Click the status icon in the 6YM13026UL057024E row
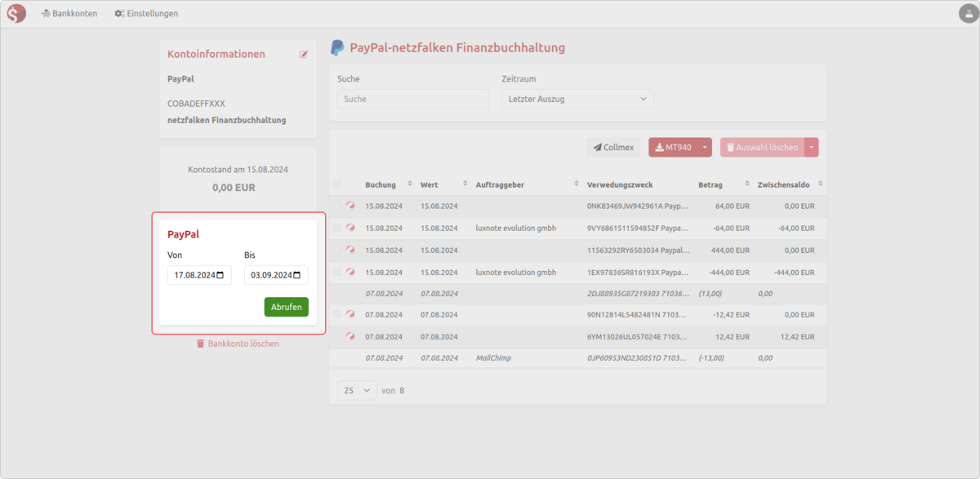 click(350, 335)
